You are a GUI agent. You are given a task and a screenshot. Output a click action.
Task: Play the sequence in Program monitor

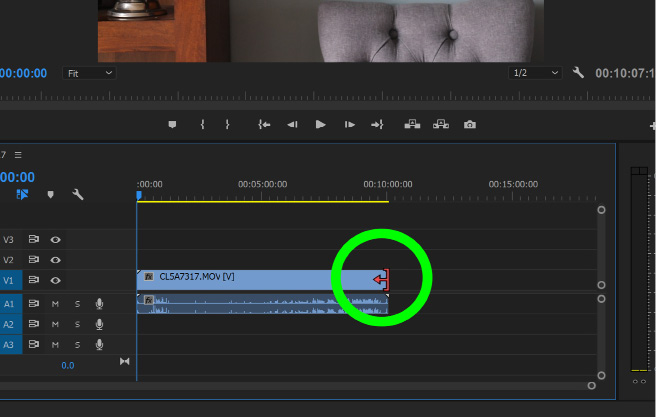pos(320,125)
